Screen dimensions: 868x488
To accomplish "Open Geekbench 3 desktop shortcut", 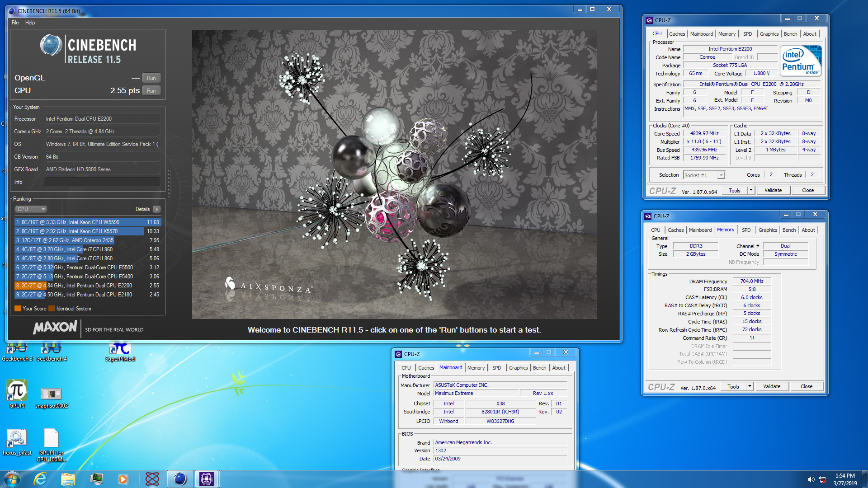I will point(17,352).
